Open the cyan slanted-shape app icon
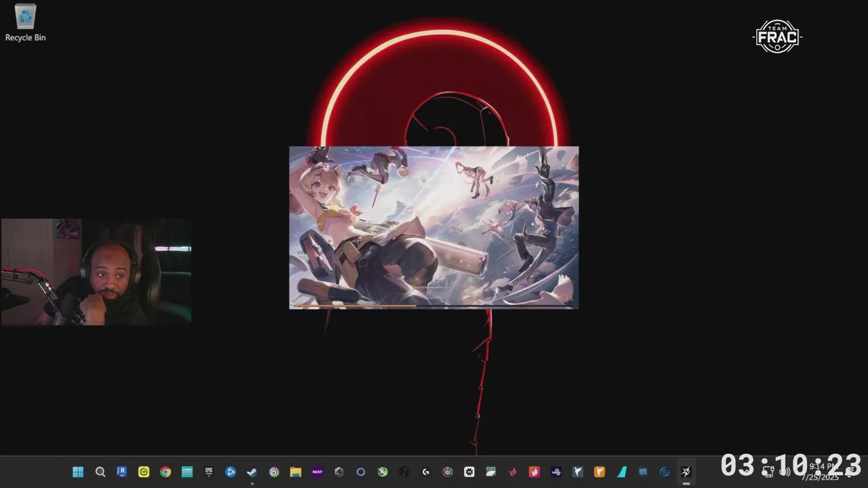 [x=621, y=472]
